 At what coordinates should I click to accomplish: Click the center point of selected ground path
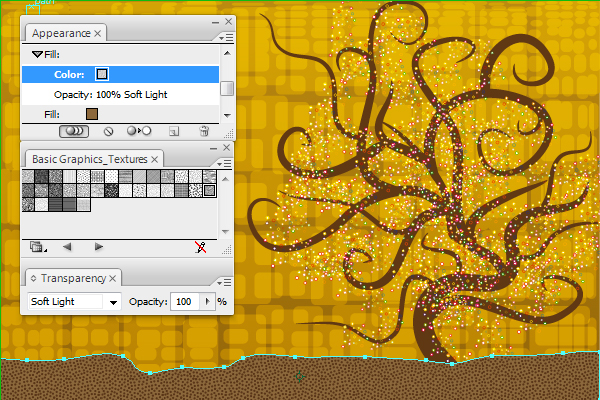[x=300, y=377]
